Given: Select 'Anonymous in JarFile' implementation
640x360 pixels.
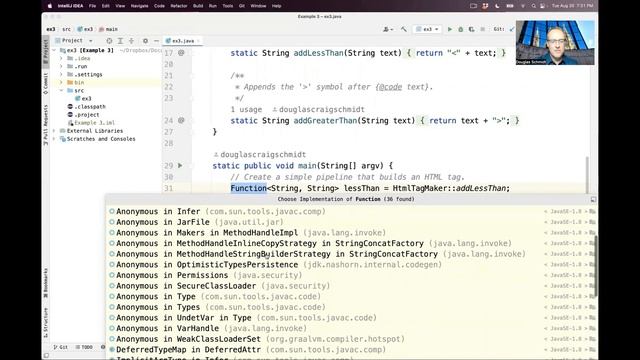Looking at the screenshot, I should pos(351,222).
